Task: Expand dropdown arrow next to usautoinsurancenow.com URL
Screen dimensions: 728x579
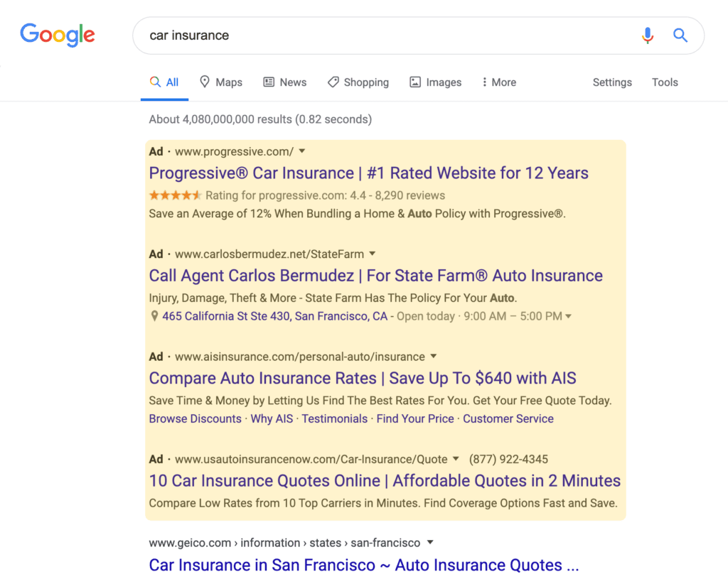Action: [x=456, y=458]
